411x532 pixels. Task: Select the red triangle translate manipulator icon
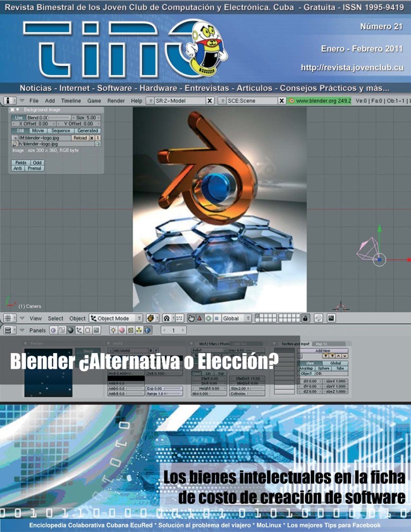[200, 318]
